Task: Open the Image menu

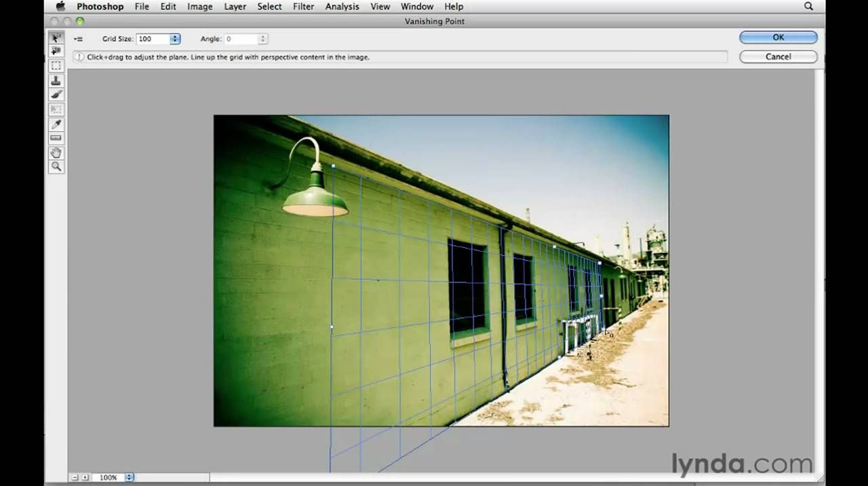Action: point(199,6)
